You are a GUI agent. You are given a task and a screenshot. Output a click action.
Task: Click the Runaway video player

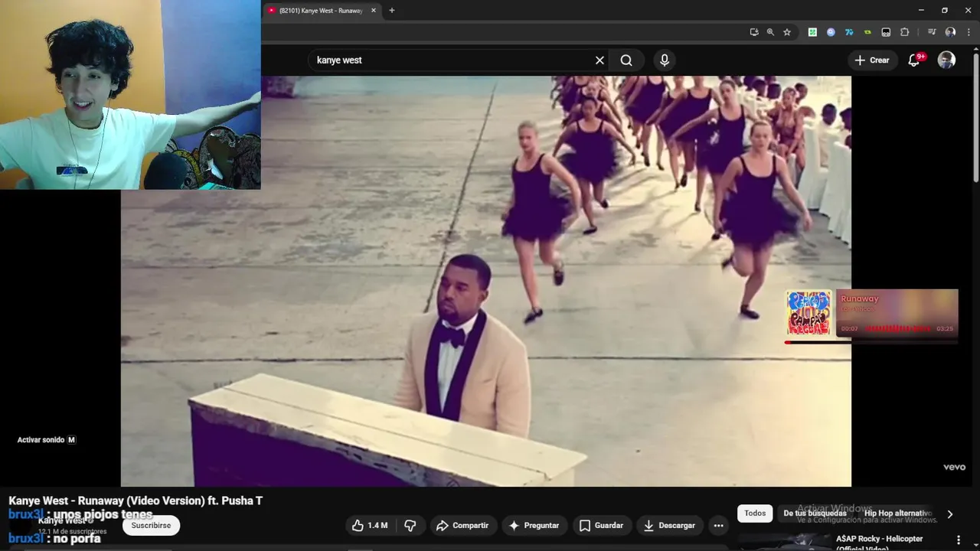point(485,281)
